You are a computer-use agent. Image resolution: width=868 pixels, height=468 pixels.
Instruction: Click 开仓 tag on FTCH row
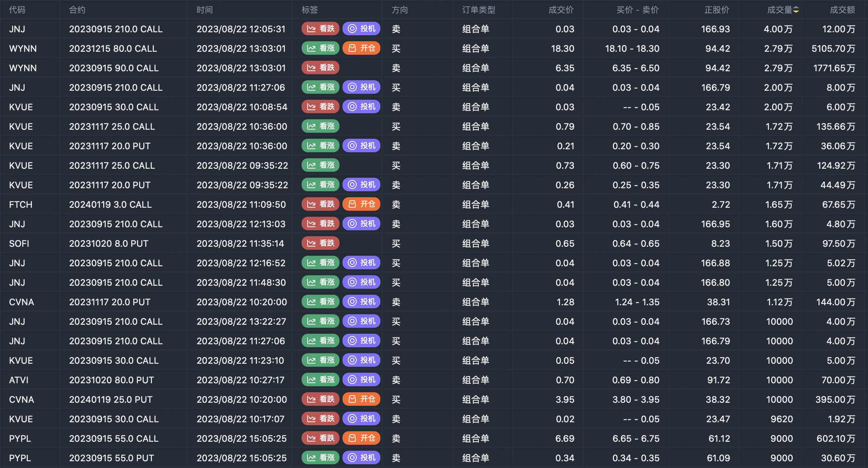pos(361,204)
